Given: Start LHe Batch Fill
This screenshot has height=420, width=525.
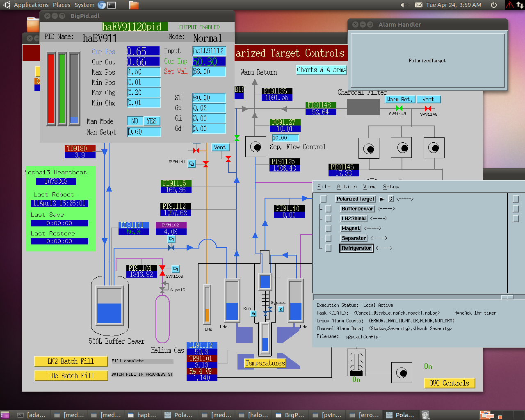Looking at the screenshot, I should point(71,376).
